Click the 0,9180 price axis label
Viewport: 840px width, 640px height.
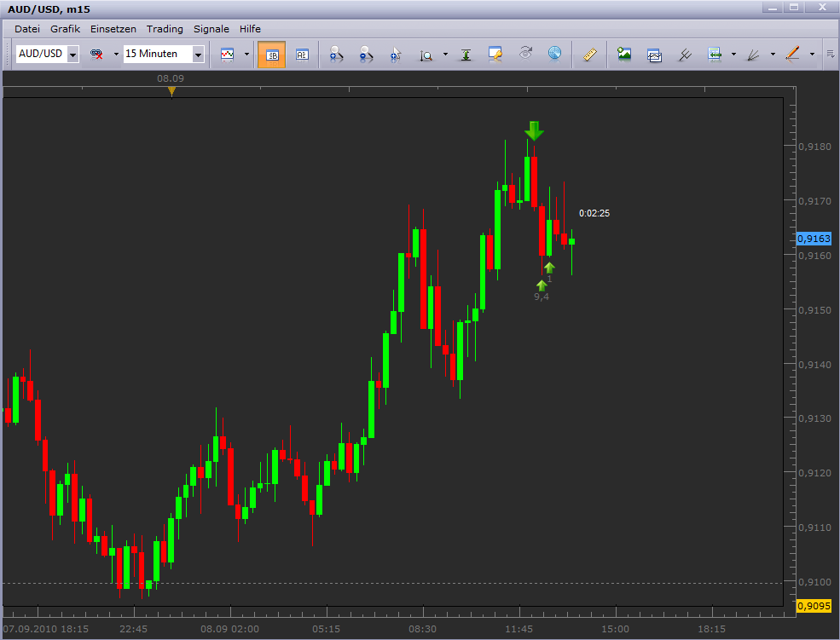pyautogui.click(x=814, y=147)
